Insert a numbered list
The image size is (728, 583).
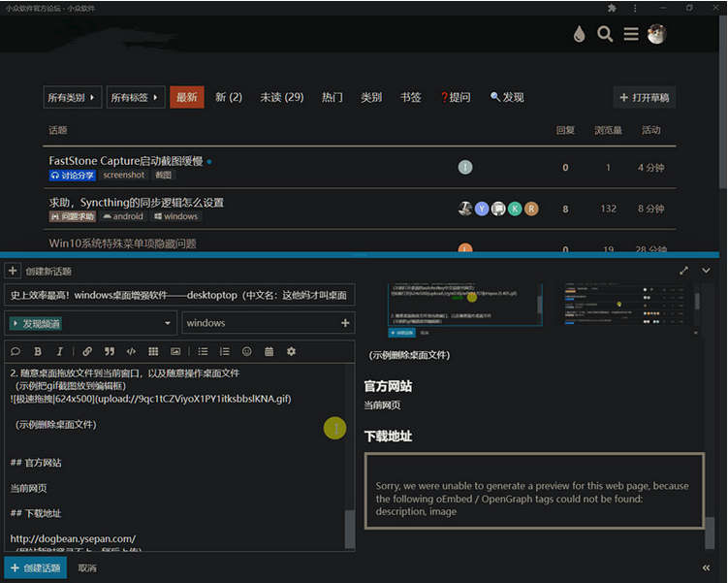coord(225,351)
